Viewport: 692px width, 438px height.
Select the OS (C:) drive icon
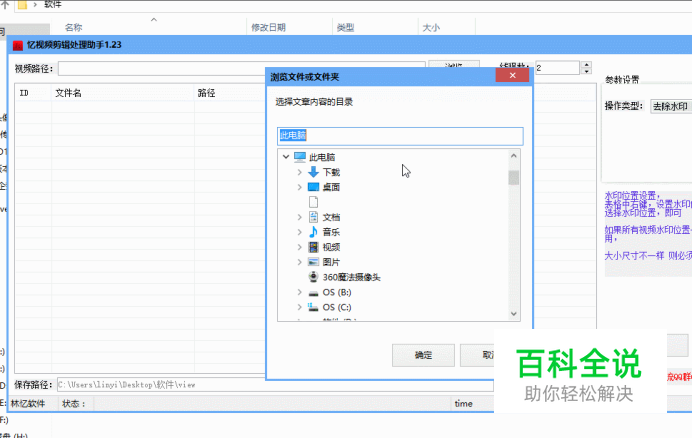(x=313, y=307)
